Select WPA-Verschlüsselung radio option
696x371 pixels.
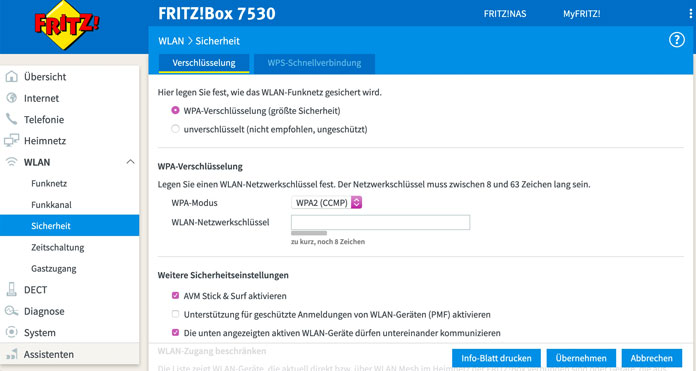175,110
